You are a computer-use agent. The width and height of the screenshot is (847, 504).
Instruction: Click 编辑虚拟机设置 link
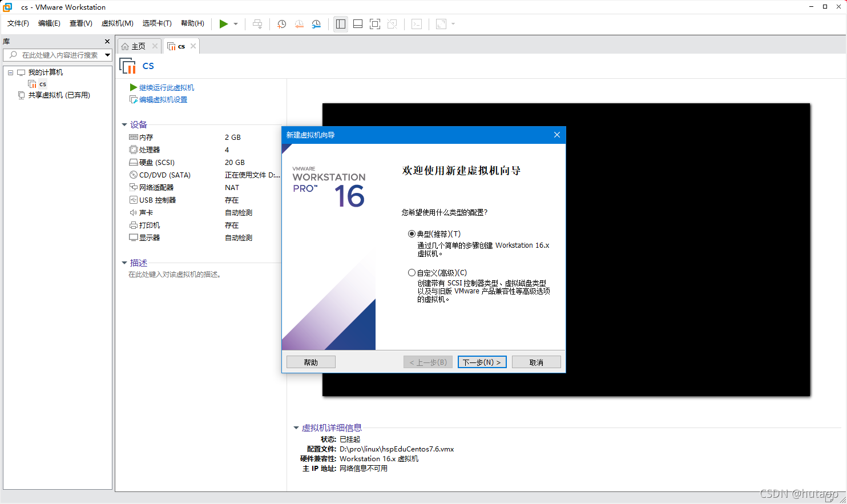163,99
